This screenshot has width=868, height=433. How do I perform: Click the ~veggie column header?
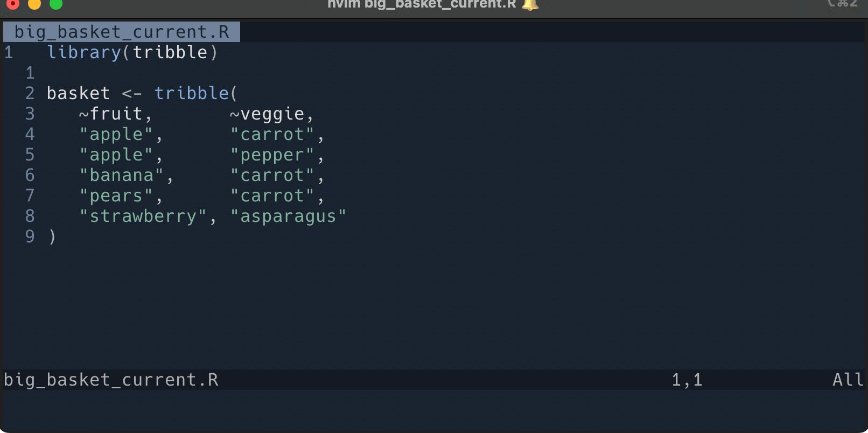click(x=267, y=114)
